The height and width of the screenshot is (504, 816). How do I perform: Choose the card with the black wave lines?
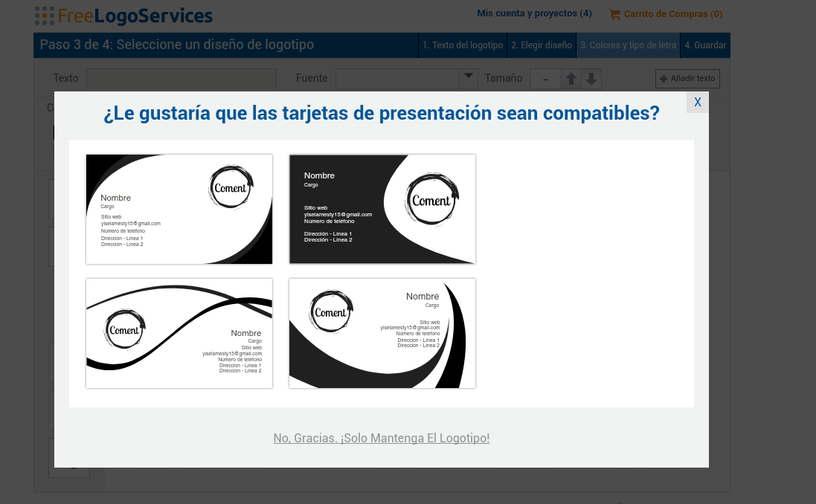tap(179, 334)
